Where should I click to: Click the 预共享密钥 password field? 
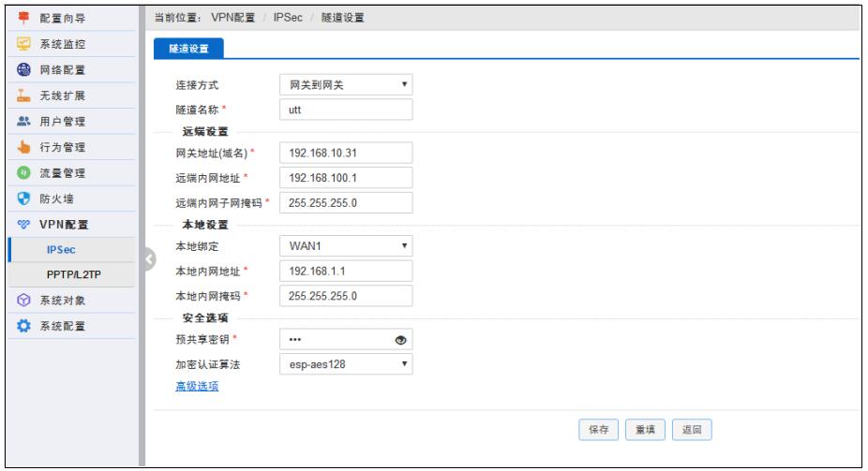346,339
